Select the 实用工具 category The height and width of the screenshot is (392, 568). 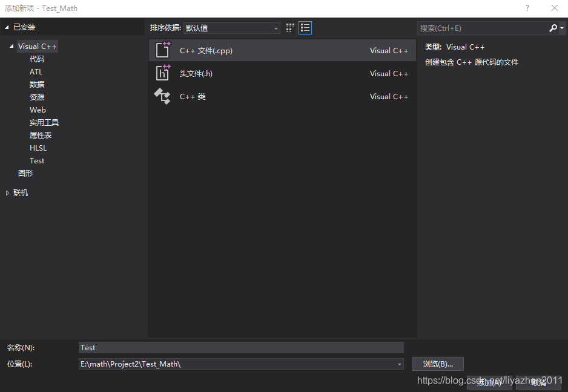(x=44, y=122)
